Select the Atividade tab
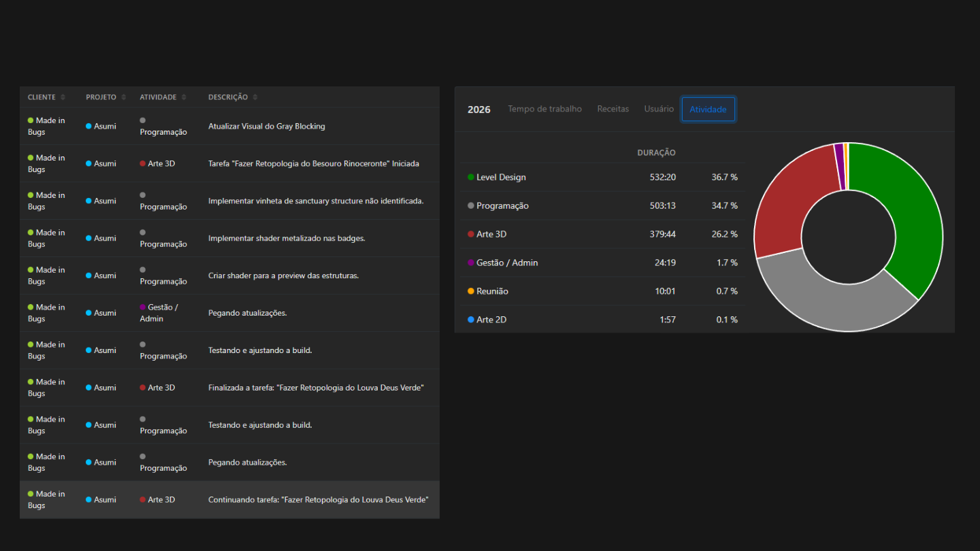Viewport: 980px width, 551px height. pos(708,110)
